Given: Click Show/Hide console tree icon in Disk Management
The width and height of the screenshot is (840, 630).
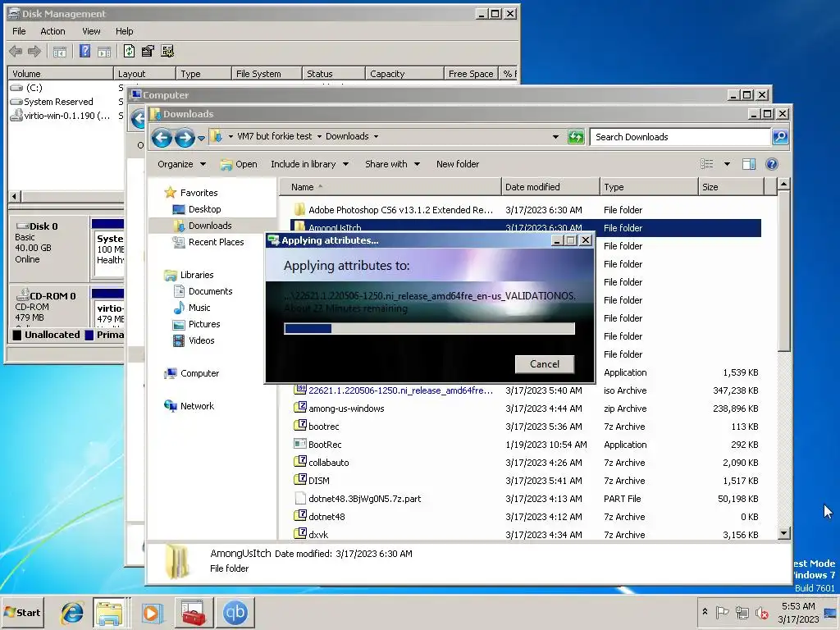Looking at the screenshot, I should (x=59, y=52).
